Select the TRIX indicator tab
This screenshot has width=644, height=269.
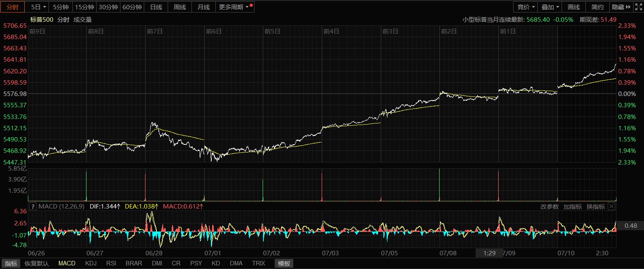point(259,263)
